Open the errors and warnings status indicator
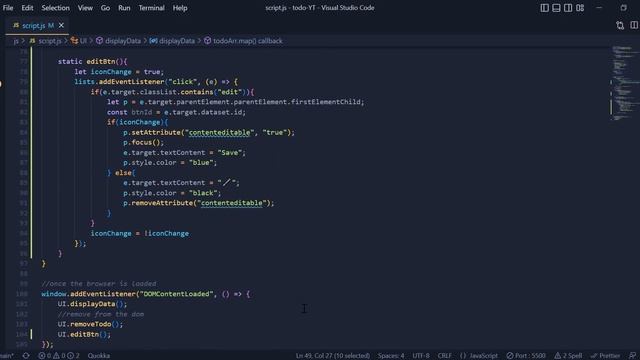 coord(59,356)
